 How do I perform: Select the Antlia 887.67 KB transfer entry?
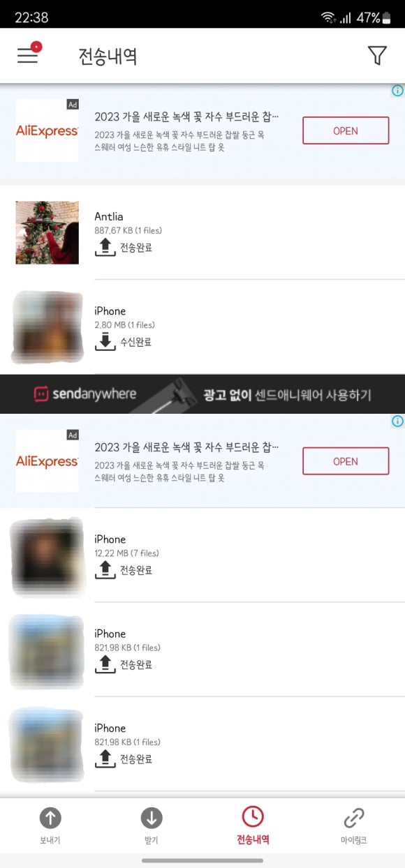point(202,232)
